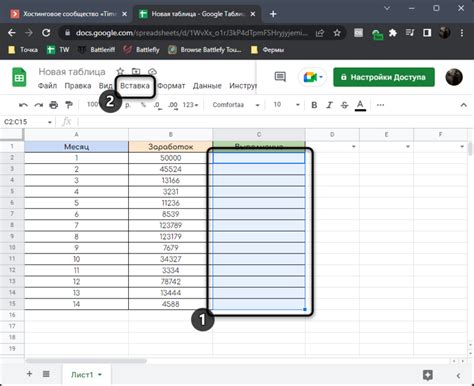Decrease decimal places button
The width and height of the screenshot is (474, 386).
click(x=157, y=105)
